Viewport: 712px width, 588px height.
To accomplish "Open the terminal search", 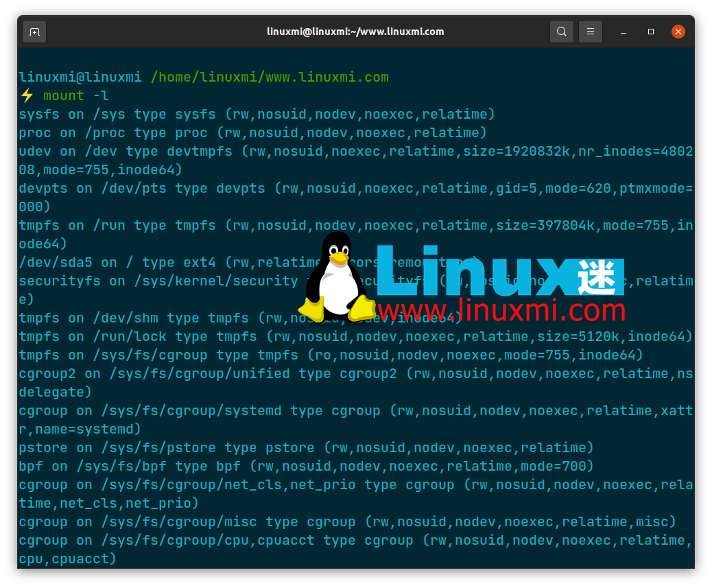I will [x=561, y=32].
